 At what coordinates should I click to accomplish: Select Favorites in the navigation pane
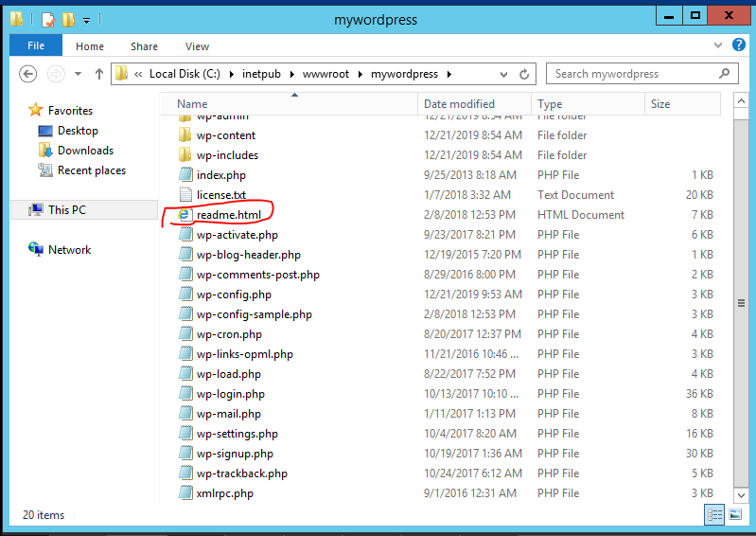point(70,111)
